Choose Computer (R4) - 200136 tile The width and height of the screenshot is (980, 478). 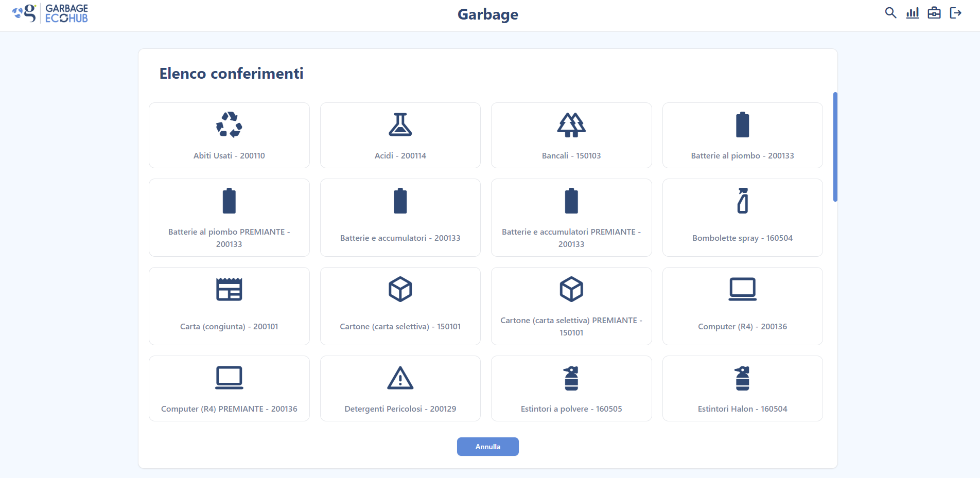(x=742, y=306)
